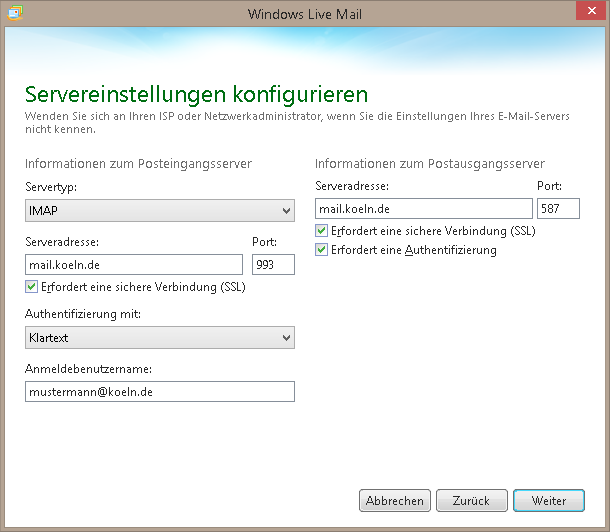
Task: Click the ISP oder Netzwerkadministrator hint text
Action: point(297,122)
